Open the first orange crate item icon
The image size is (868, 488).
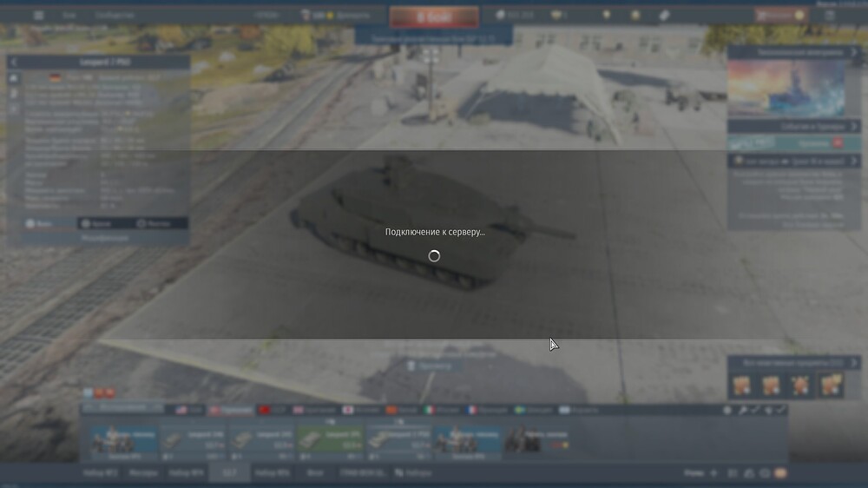pos(742,385)
